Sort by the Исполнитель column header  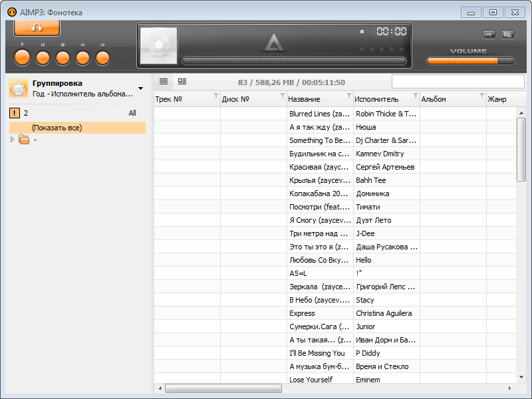coord(387,99)
